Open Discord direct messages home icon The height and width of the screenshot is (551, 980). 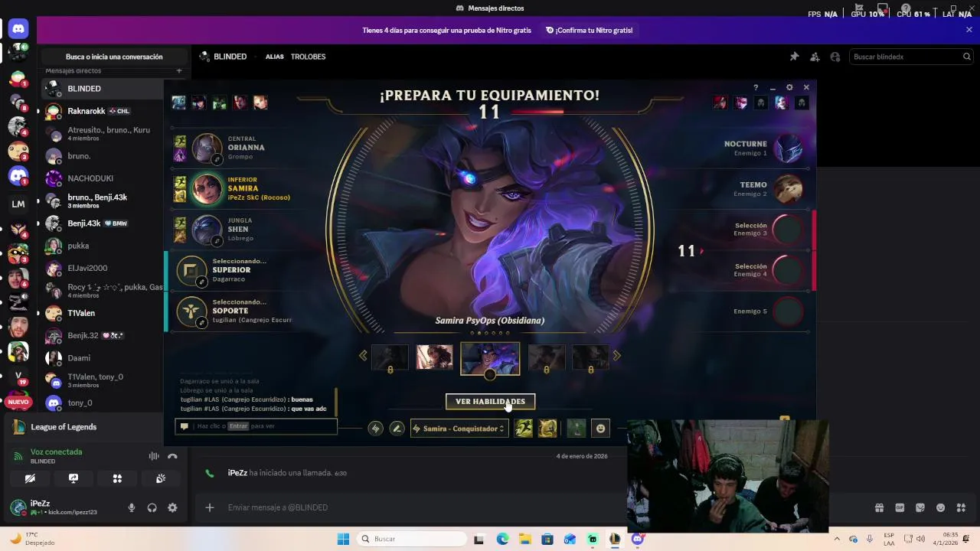(x=18, y=29)
